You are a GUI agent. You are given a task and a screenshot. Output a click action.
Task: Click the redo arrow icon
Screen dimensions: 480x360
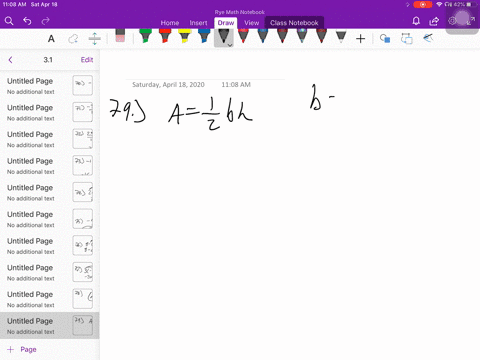(45, 21)
